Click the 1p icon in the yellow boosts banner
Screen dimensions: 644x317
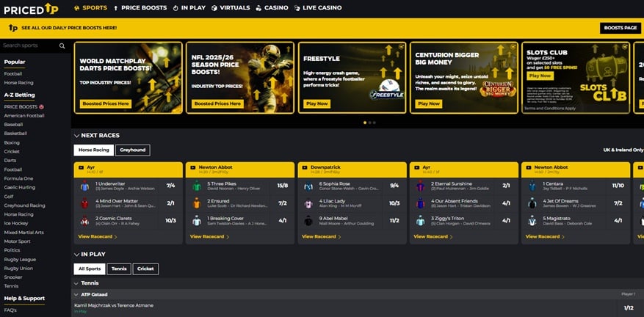click(x=12, y=28)
